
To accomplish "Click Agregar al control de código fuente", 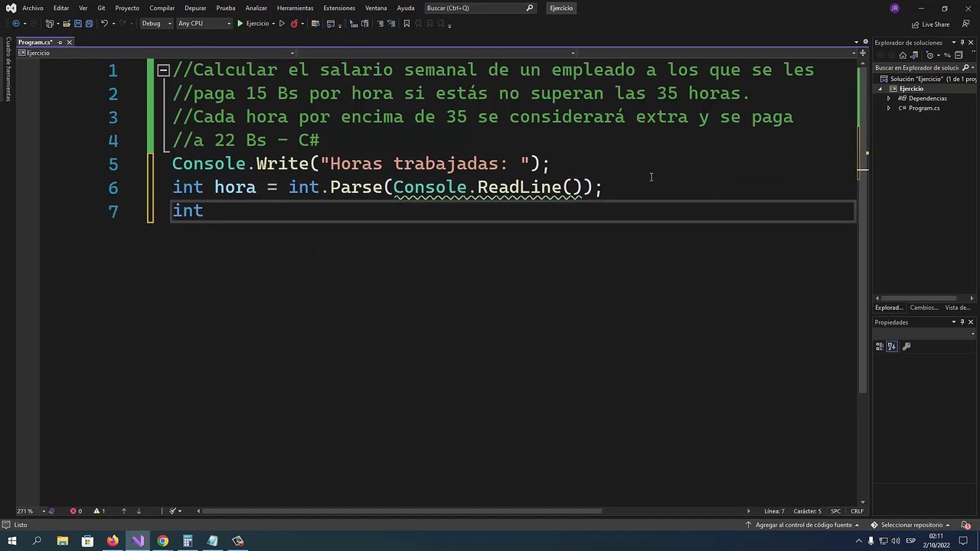I will click(804, 525).
